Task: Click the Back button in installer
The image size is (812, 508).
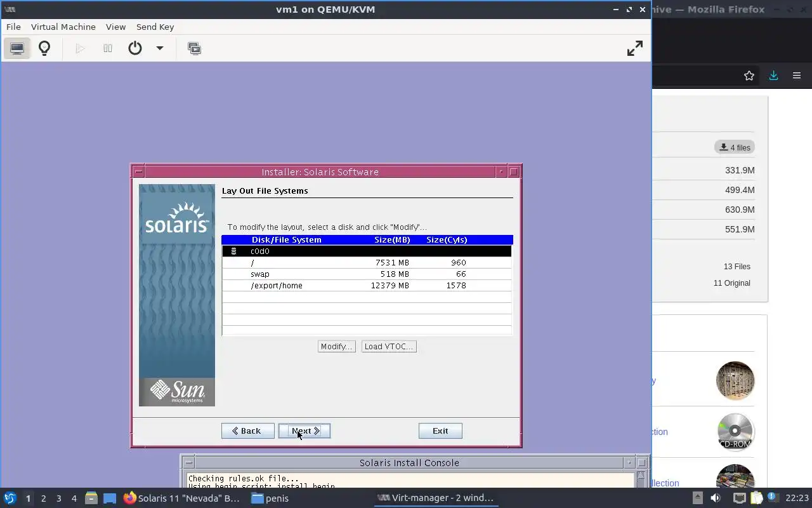Action: 247,431
